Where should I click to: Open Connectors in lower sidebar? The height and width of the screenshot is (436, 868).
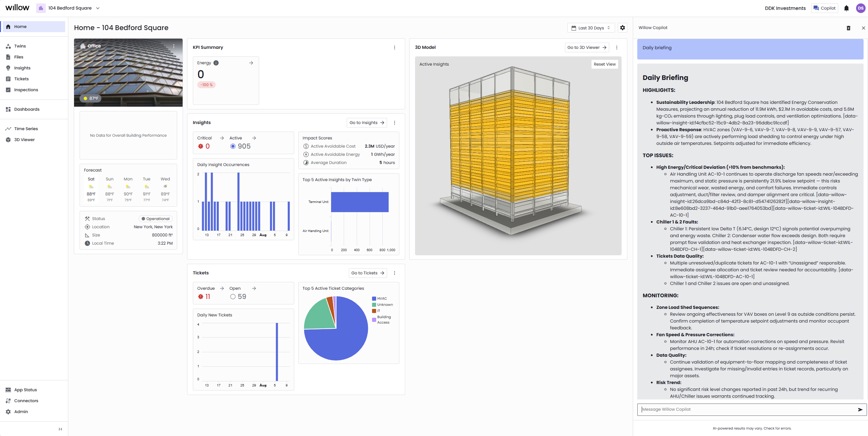(x=26, y=400)
